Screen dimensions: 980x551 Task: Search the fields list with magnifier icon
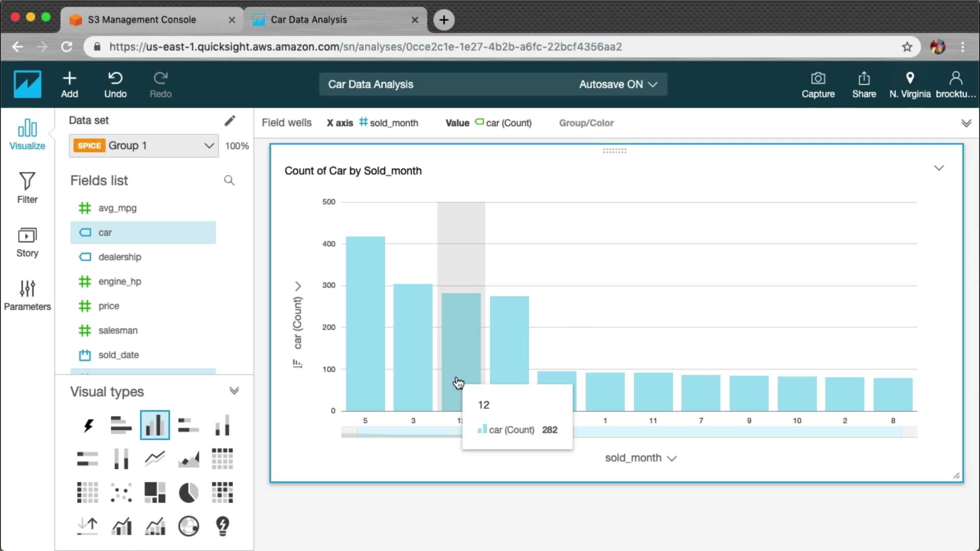[x=229, y=181]
